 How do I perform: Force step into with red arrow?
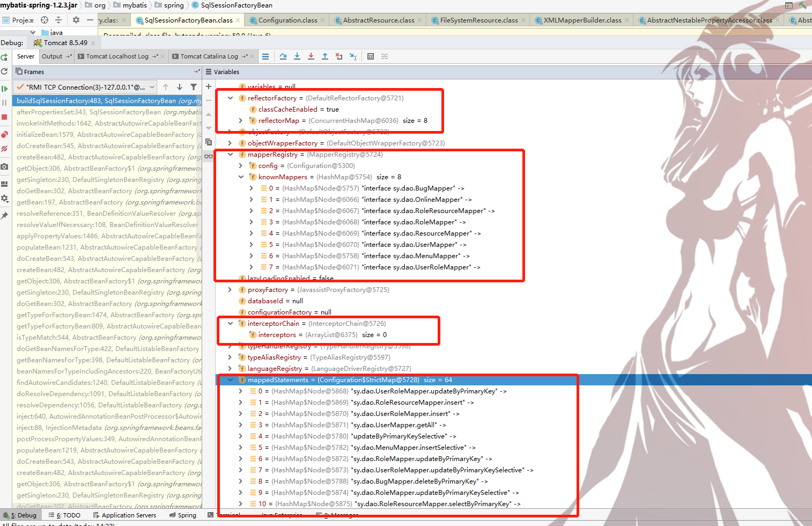point(311,56)
